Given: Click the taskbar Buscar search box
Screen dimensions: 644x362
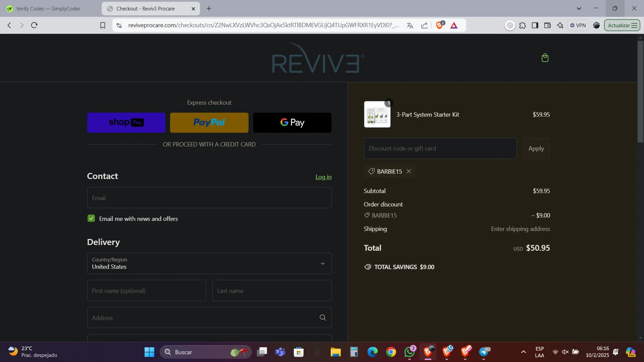Looking at the screenshot, I should pyautogui.click(x=206, y=352).
